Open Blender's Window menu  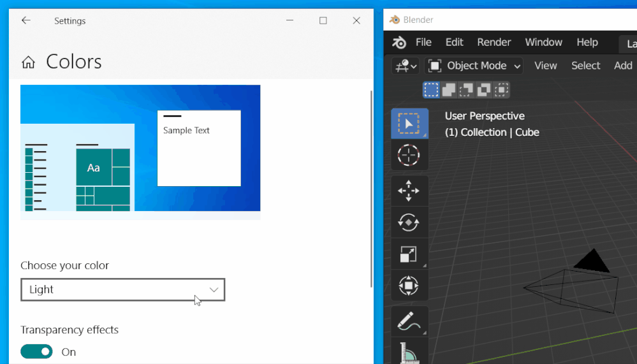point(543,42)
